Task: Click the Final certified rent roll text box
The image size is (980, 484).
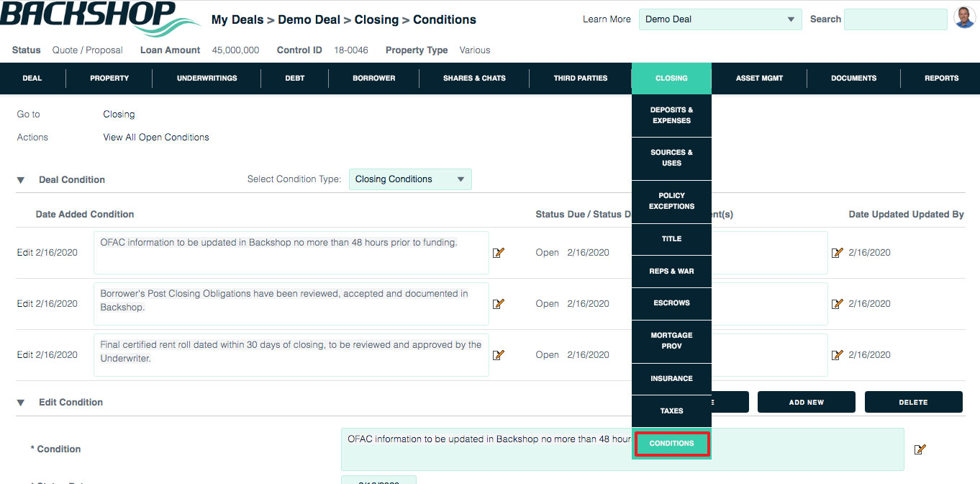Action: tap(291, 355)
